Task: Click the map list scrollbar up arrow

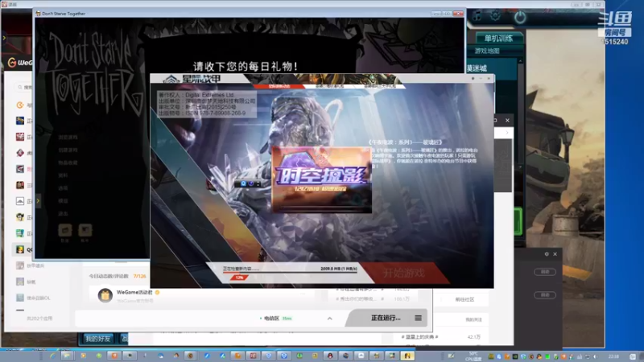Action: [520, 61]
